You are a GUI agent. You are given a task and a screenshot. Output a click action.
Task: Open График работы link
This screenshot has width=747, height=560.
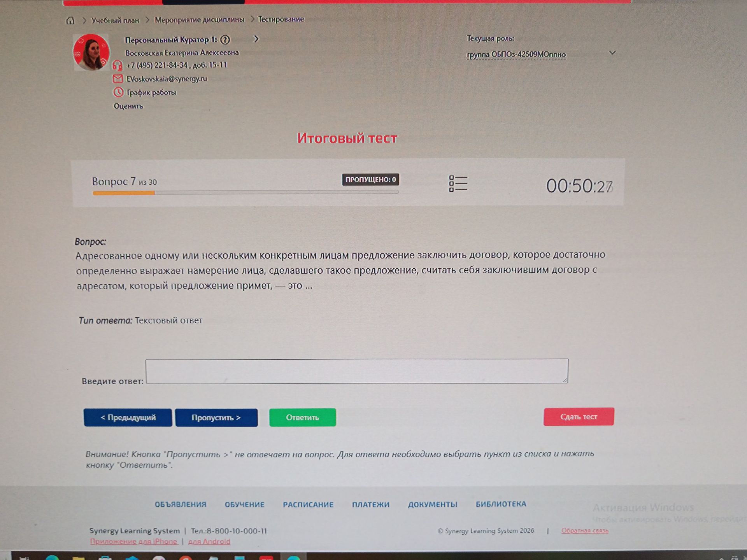pos(151,93)
